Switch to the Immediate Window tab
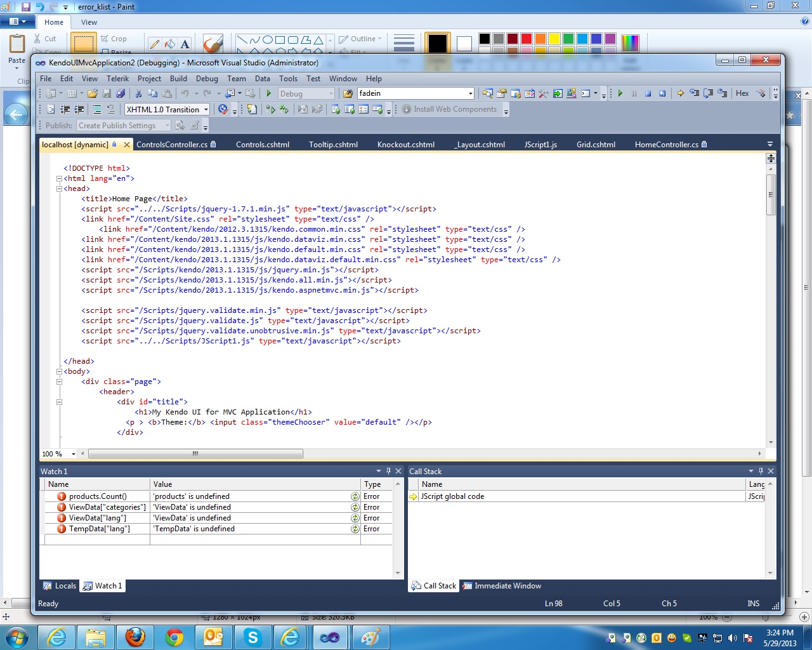Image resolution: width=812 pixels, height=650 pixels. [x=507, y=586]
